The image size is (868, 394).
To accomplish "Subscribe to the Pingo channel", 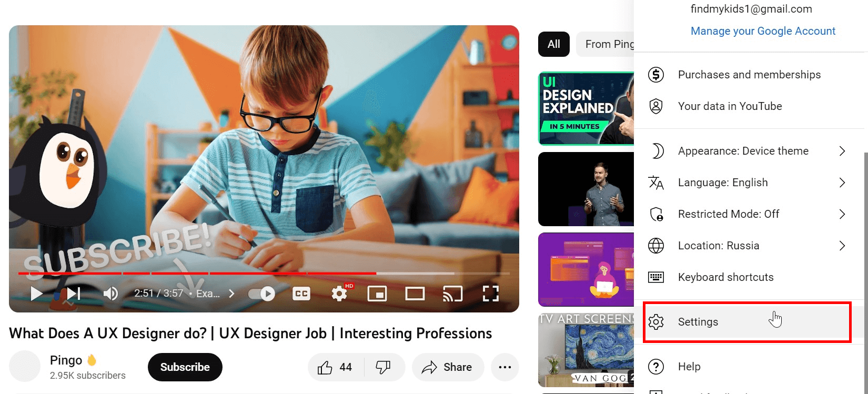I will point(185,367).
